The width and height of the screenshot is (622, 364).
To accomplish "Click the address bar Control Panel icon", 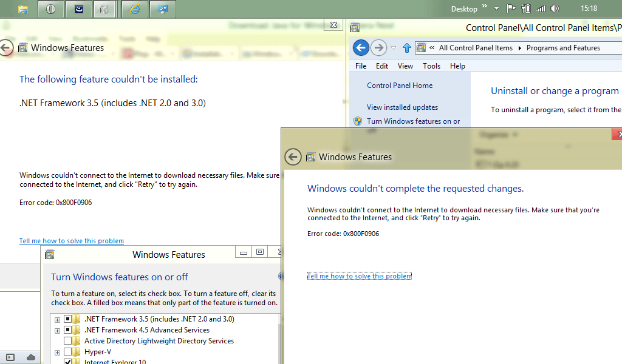I will tap(422, 48).
